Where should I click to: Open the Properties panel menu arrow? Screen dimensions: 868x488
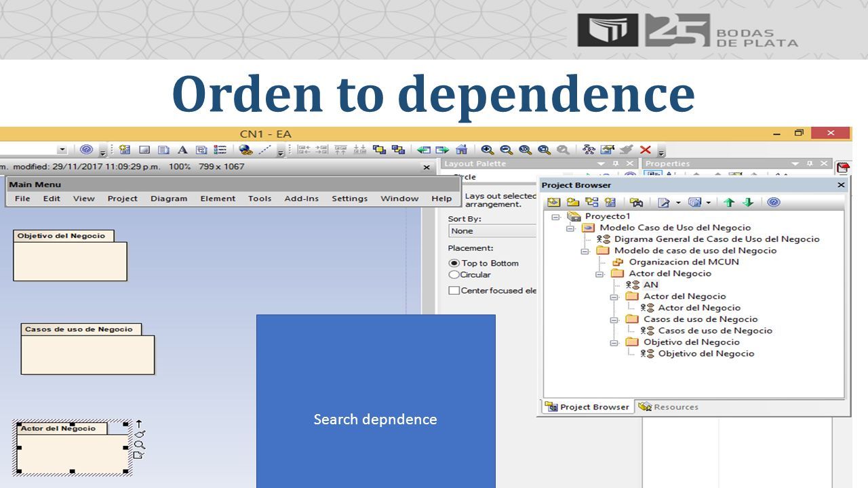pos(795,163)
